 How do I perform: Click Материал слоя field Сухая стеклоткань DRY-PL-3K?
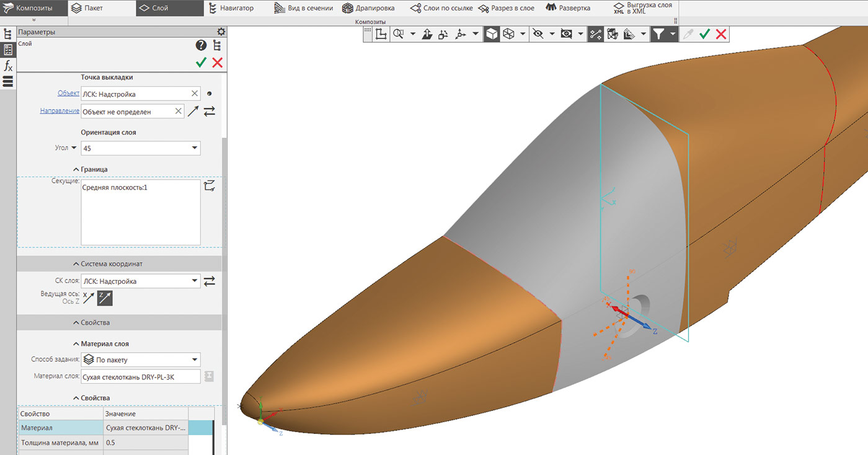point(140,376)
